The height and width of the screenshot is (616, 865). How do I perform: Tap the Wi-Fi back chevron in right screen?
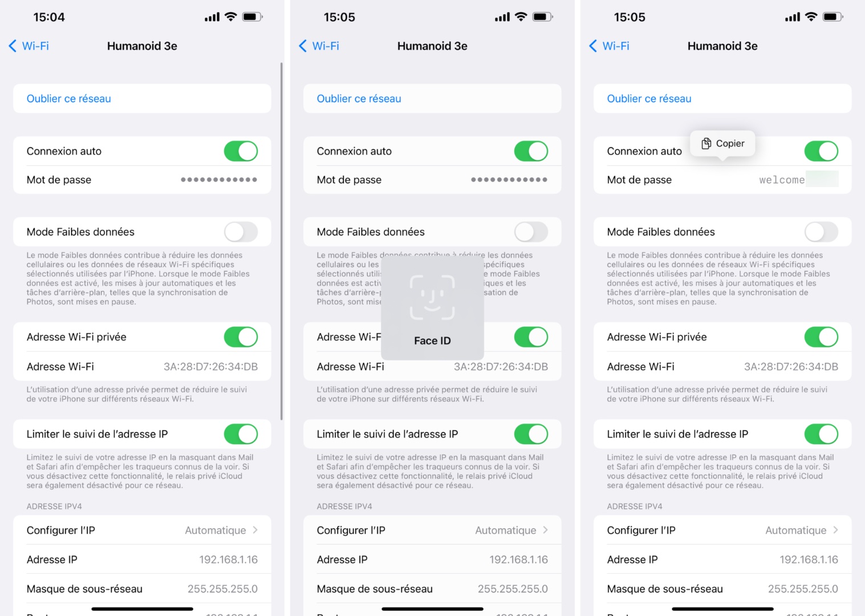tap(593, 46)
